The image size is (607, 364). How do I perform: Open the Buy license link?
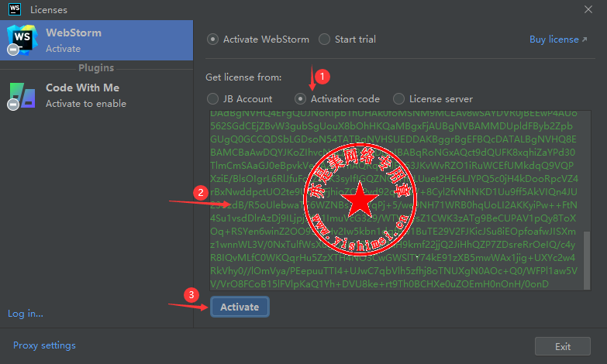(558, 39)
